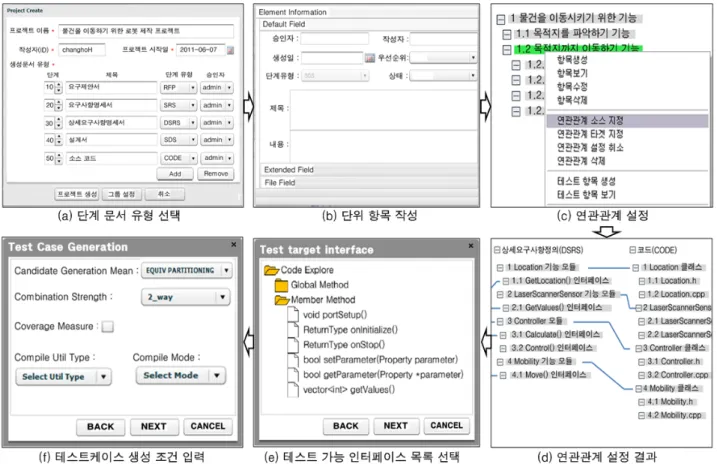This screenshot has height=464, width=717.
Task: Choose 연관관계 소스 지정 menu item
Action: 627,121
